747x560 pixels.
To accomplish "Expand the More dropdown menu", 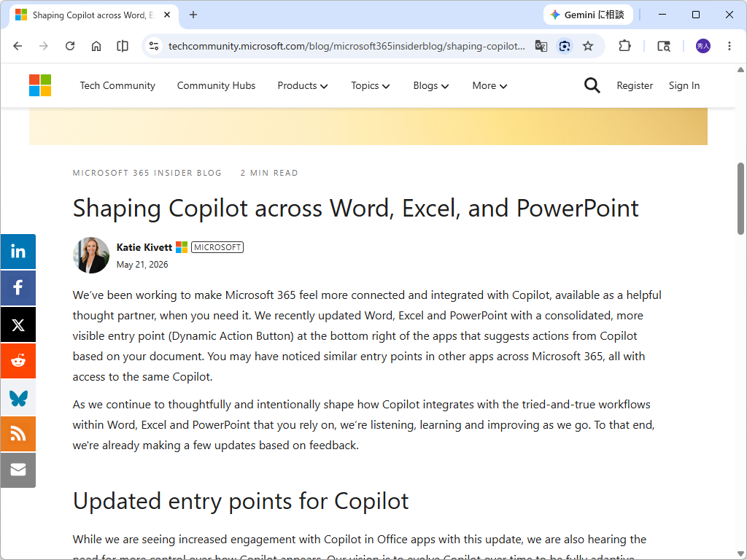I will click(489, 86).
